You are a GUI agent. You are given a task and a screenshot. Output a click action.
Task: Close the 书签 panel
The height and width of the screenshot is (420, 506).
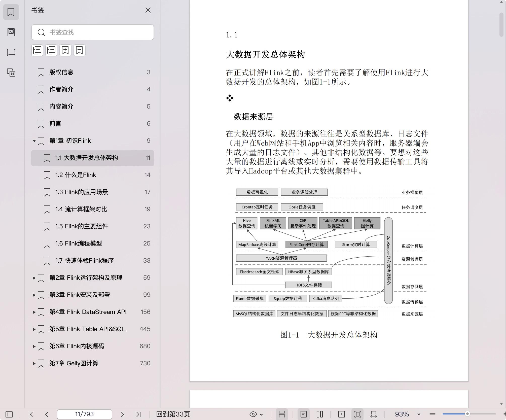click(x=148, y=10)
